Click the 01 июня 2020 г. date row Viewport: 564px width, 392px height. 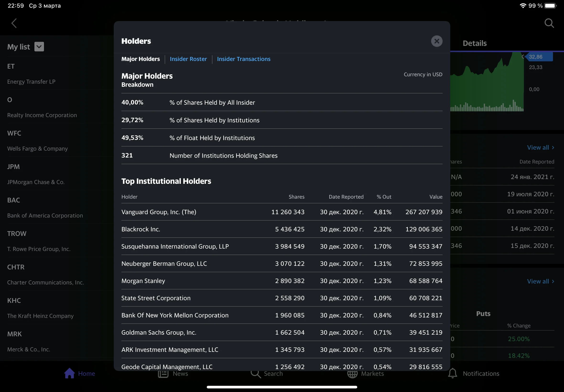click(531, 211)
